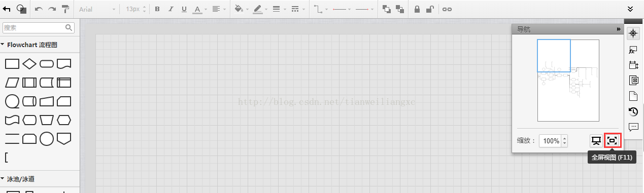This screenshot has height=193, width=644.
Task: Open the line width dropdown
Action: coord(279,9)
